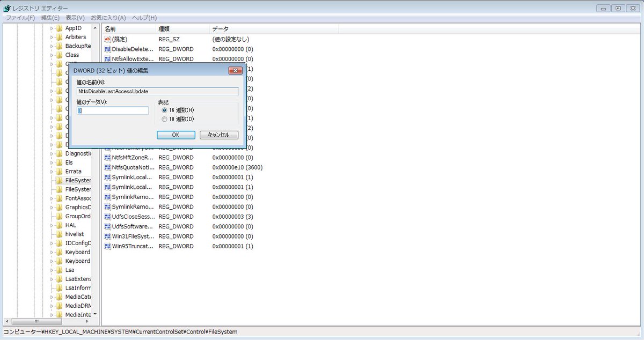This screenshot has width=644, height=340.
Task: Click the Errata folder icon
Action: pyautogui.click(x=60, y=172)
